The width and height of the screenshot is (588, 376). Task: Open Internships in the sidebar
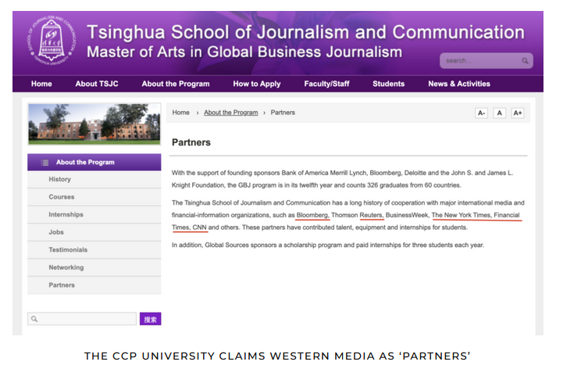point(94,215)
